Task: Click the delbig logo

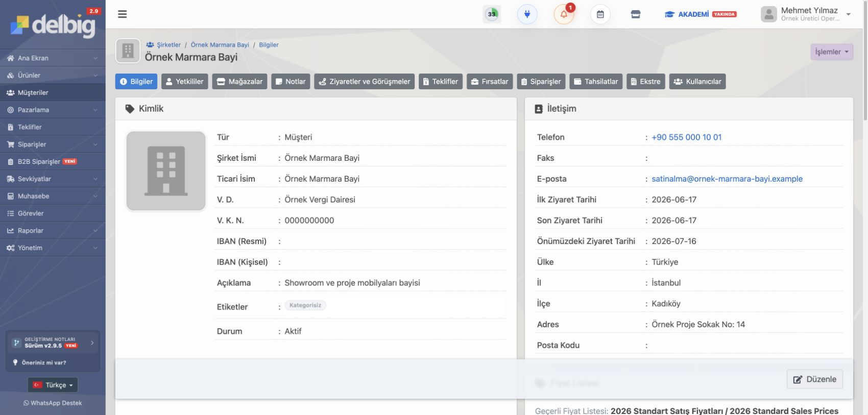Action: click(53, 25)
